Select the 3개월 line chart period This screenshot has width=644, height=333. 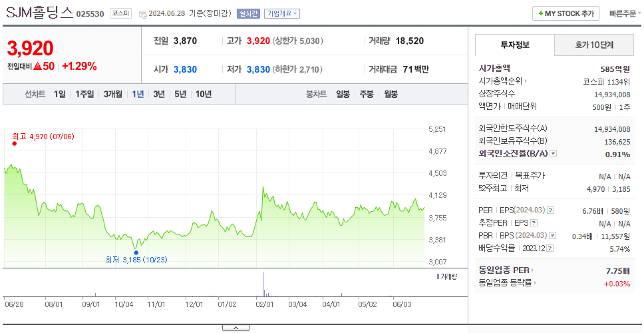pyautogui.click(x=113, y=94)
